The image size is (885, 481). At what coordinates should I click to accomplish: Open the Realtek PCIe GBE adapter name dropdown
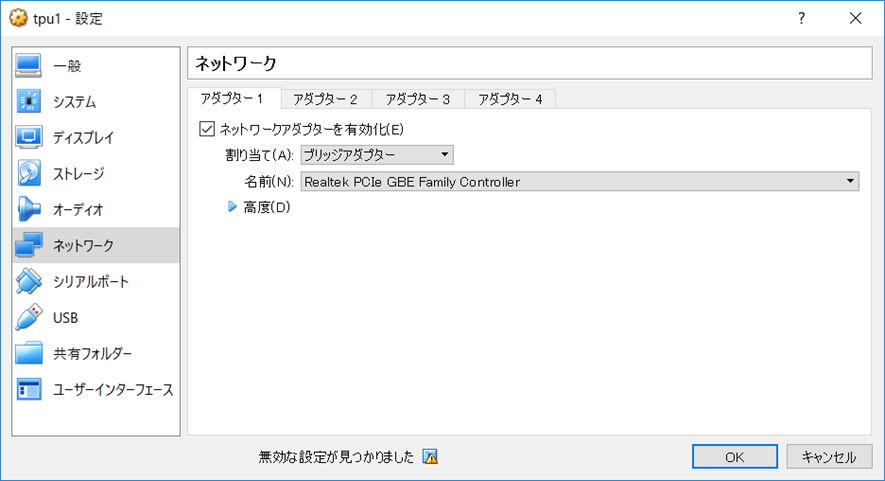pos(579,181)
